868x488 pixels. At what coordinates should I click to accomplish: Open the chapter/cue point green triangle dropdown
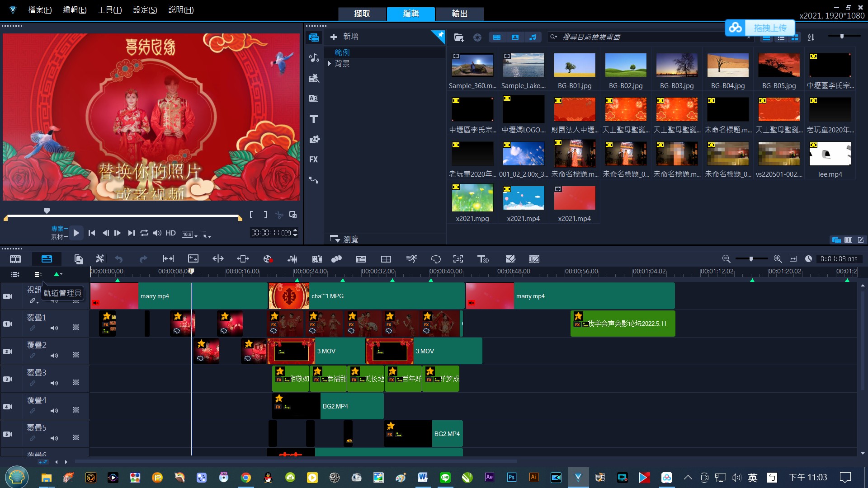click(58, 274)
